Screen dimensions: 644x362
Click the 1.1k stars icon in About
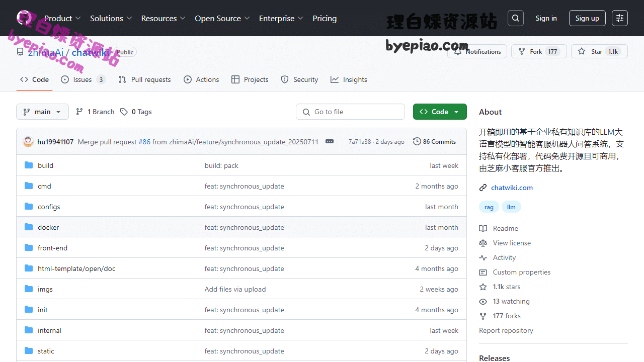click(x=483, y=287)
